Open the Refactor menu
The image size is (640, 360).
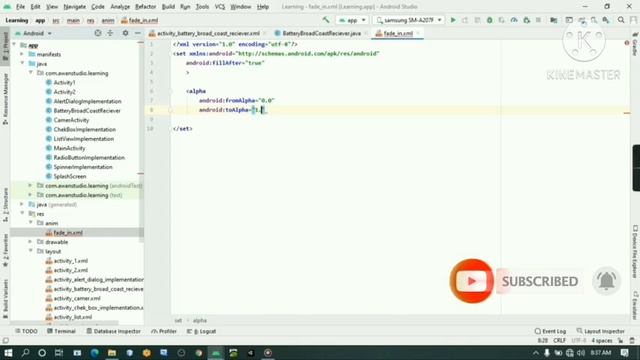(145, 7)
